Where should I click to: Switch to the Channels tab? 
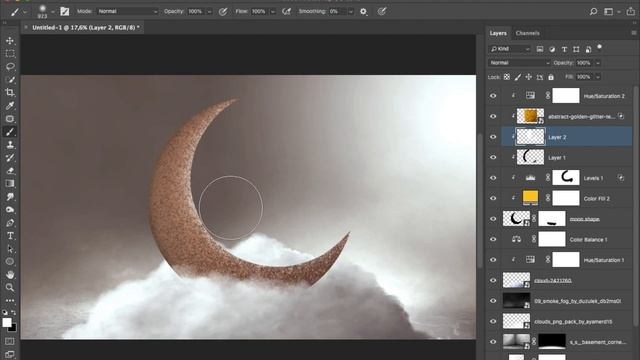pyautogui.click(x=527, y=33)
